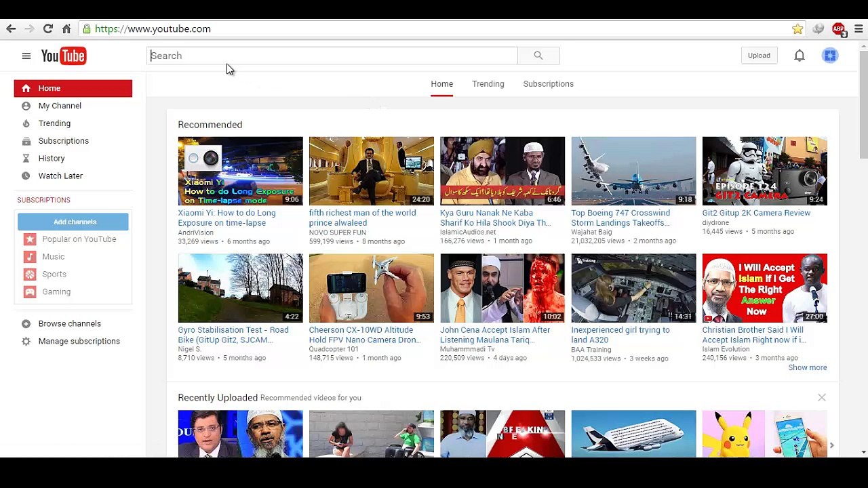
Task: Click the YouTube logo
Action: 64,56
